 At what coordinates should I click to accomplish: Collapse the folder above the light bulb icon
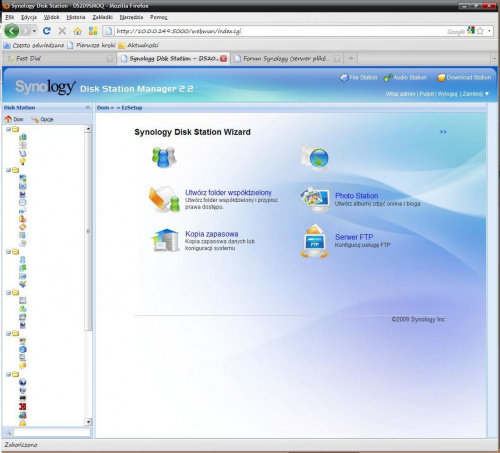8,129
